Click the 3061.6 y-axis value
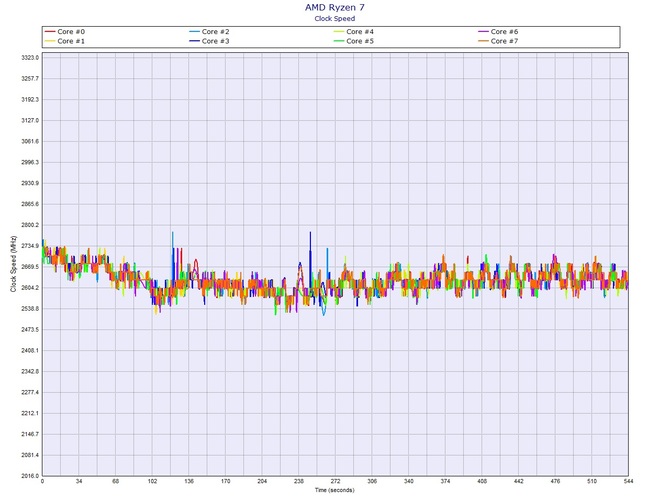The width and height of the screenshot is (670, 502). click(x=30, y=141)
